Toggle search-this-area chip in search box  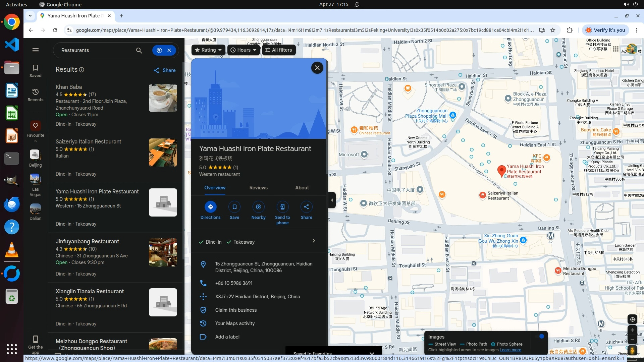click(x=159, y=50)
